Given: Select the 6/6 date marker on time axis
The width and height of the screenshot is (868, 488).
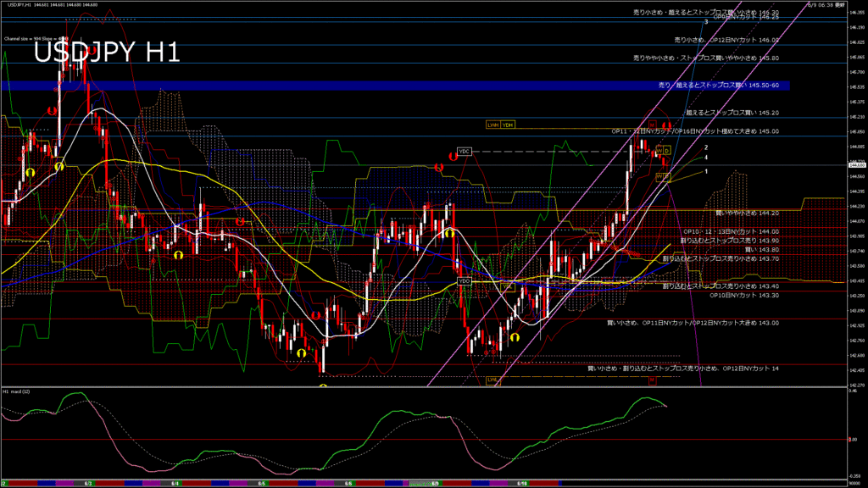Looking at the screenshot, I should click(x=348, y=484).
